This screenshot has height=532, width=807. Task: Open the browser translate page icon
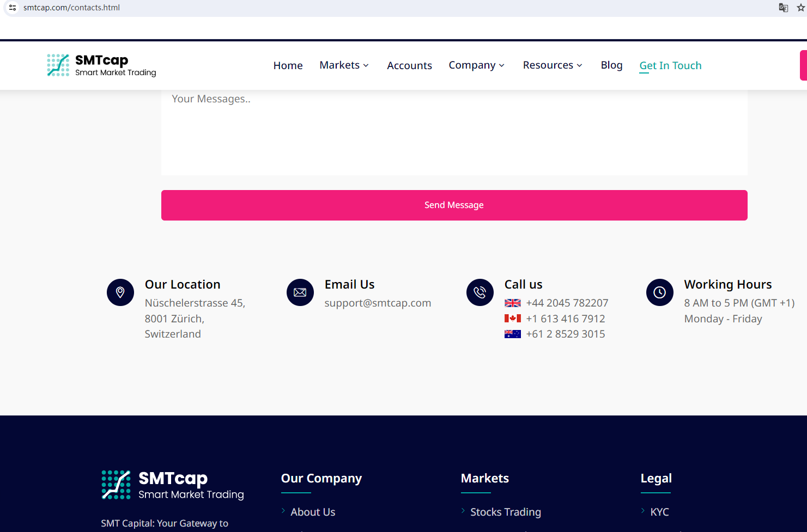(x=784, y=8)
